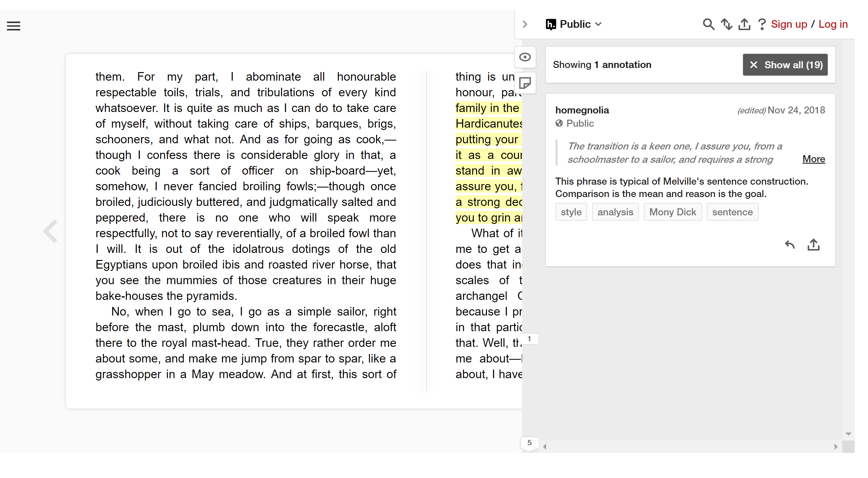This screenshot has width=868, height=478.
Task: Open the hamburger menu
Action: [x=14, y=26]
